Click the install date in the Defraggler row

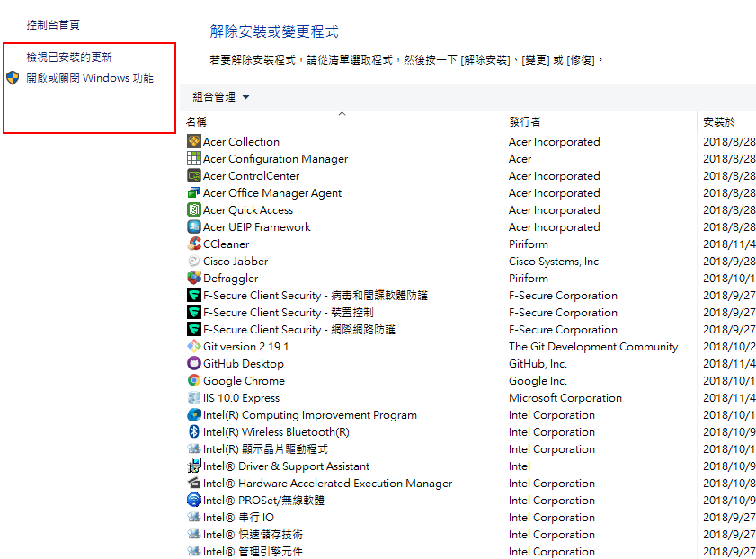[729, 278]
